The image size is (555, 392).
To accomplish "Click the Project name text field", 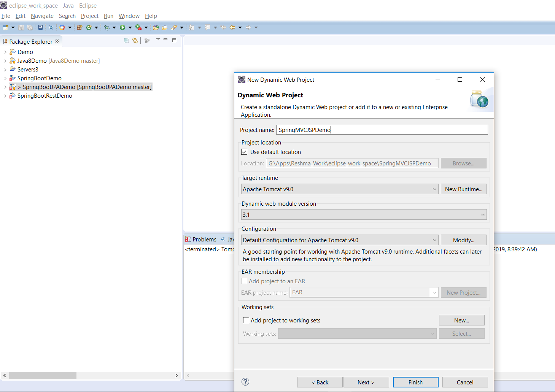I will coord(382,130).
